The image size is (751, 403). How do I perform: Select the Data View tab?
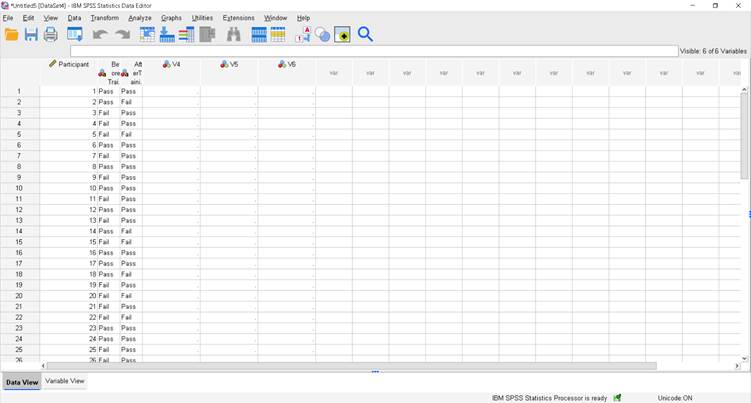[x=22, y=382]
